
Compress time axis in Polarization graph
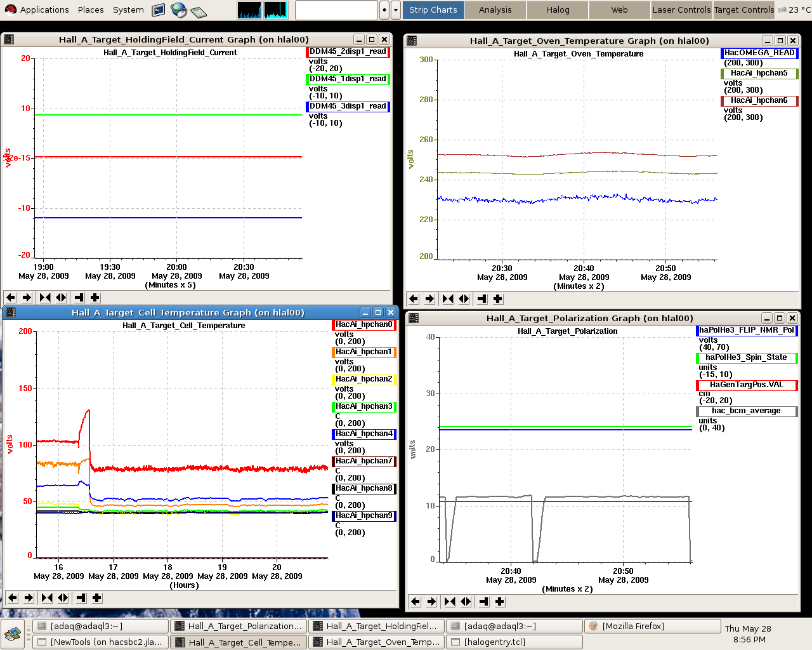click(x=450, y=602)
